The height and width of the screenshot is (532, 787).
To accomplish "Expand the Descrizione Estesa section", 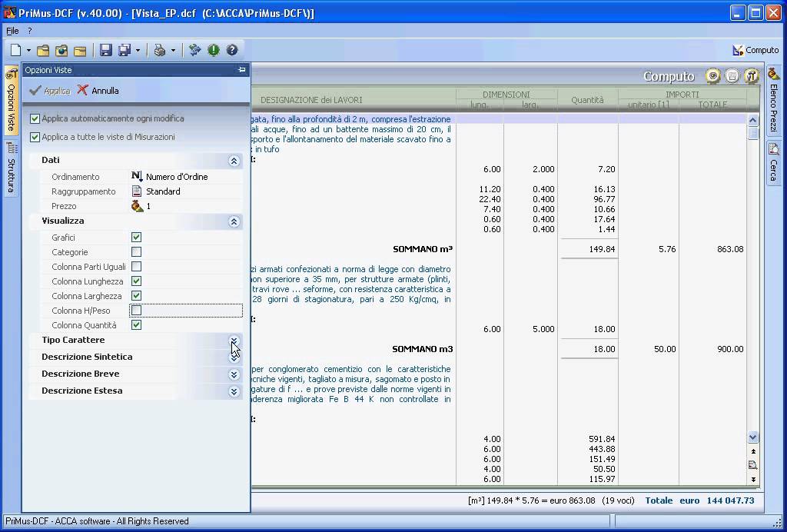I will click(234, 391).
